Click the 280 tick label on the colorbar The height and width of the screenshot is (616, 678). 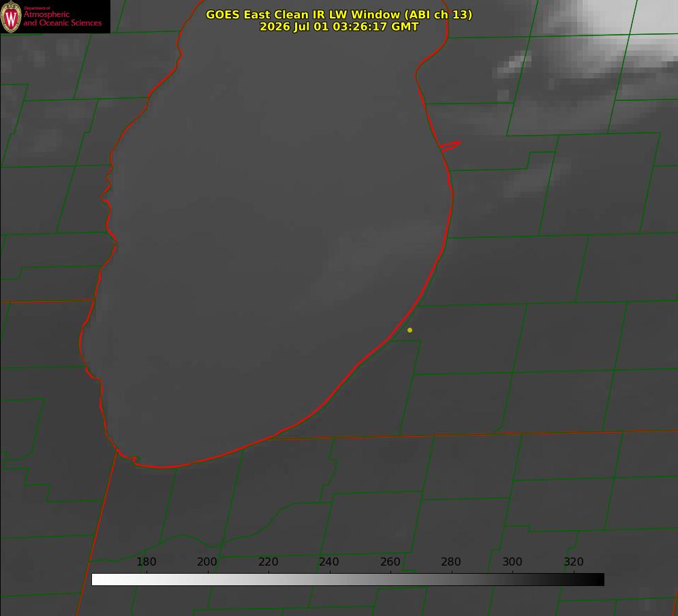click(x=450, y=561)
